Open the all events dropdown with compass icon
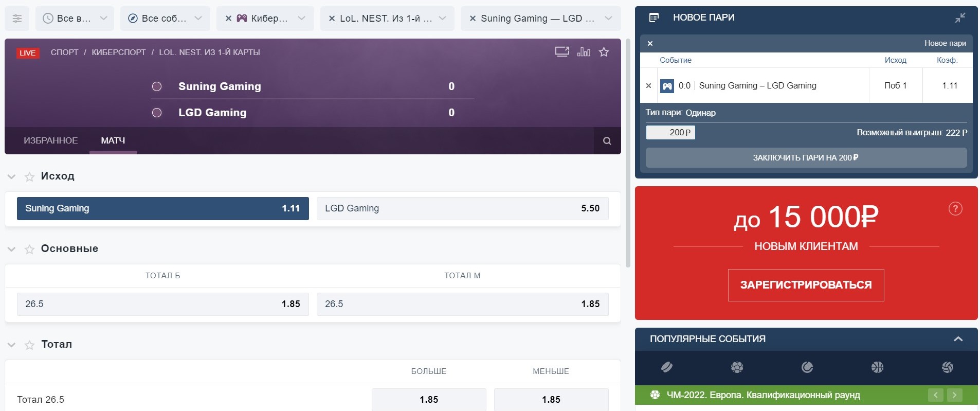This screenshot has height=411, width=980. point(165,19)
